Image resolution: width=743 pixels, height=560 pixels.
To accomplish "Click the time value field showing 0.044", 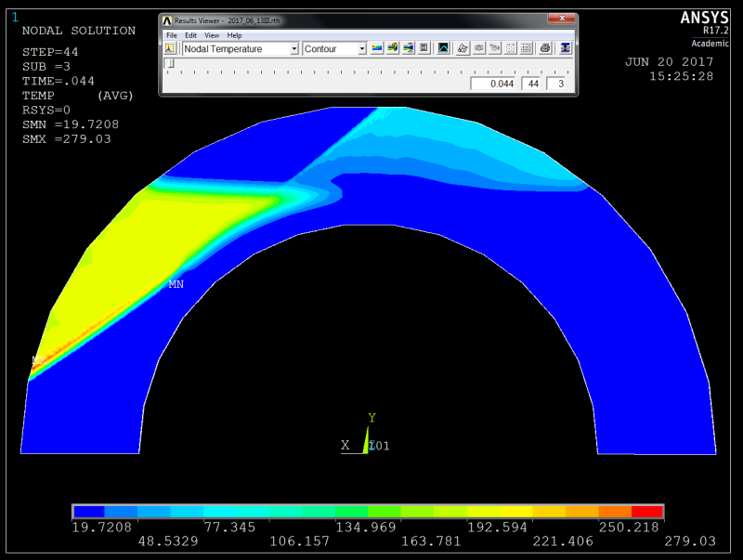I will [x=493, y=84].
